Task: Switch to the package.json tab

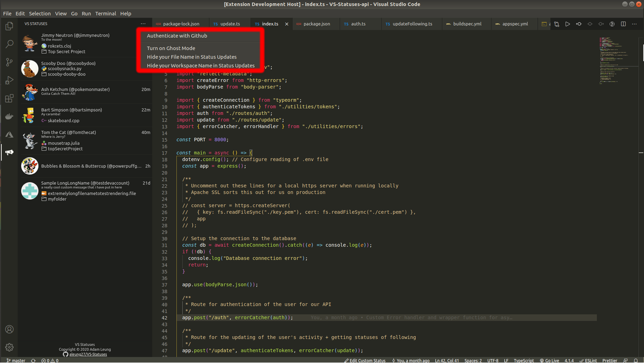Action: pos(316,24)
